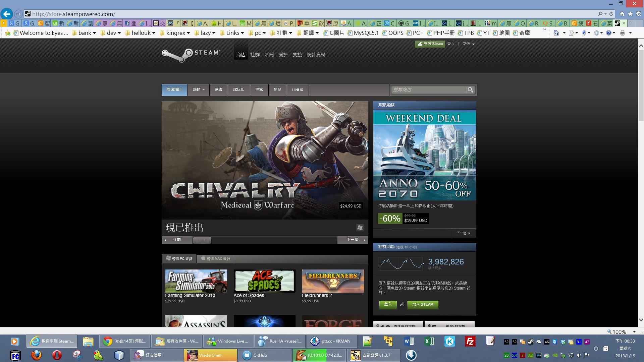Open browser tools gear icon
Screen dimensions: 644x362
[639, 14]
